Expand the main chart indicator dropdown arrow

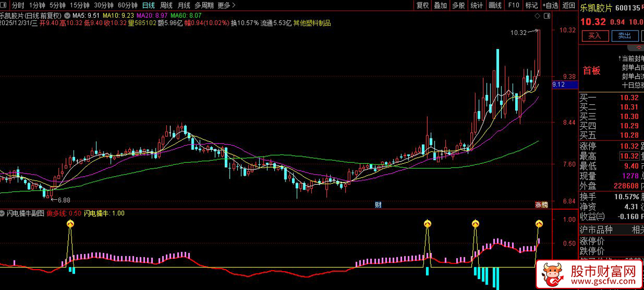point(67,16)
